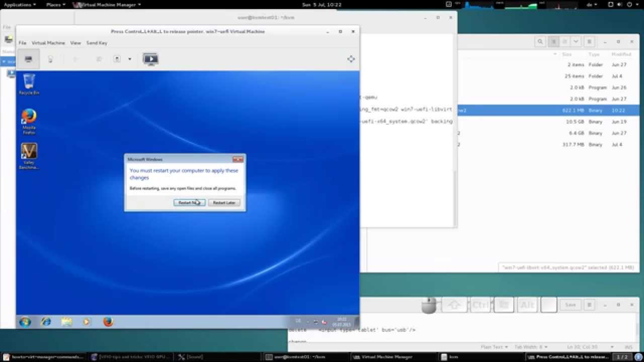Select the 10.5 GB Binary file row
The image size is (644, 362).
click(x=548, y=122)
